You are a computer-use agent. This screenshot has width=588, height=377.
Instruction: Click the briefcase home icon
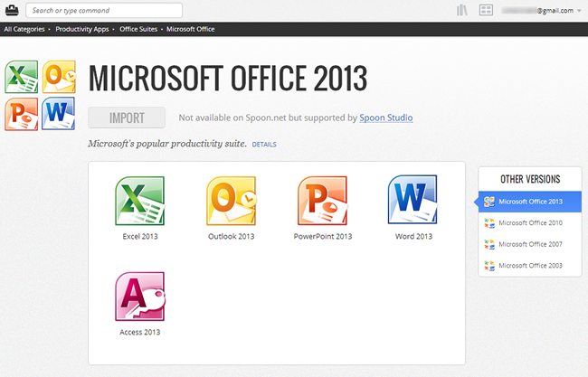12,10
